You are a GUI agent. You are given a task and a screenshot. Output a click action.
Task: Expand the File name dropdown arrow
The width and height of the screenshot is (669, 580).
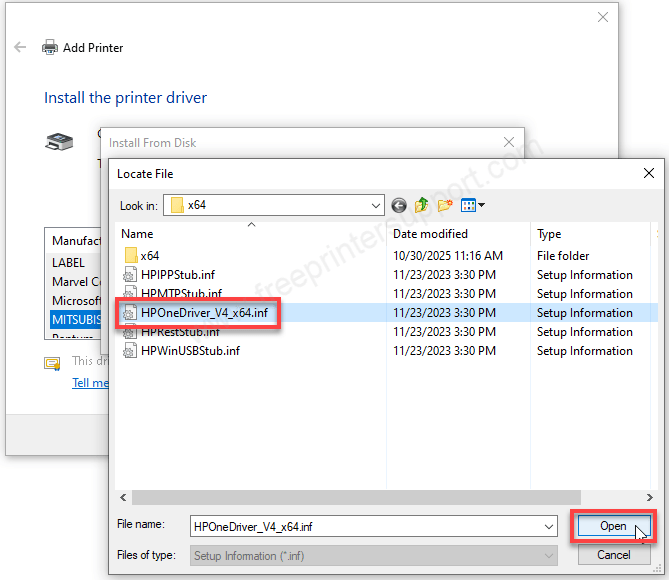[548, 526]
